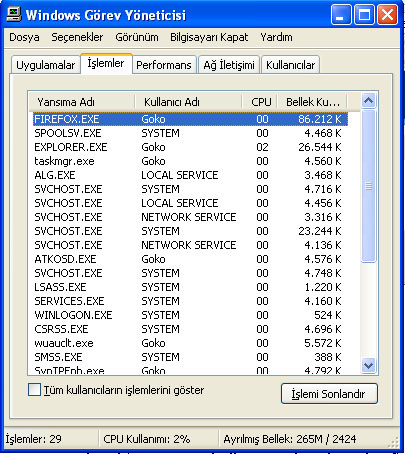Viewport: 405px width, 454px height.
Task: Close the Task Manager window
Action: [387, 15]
